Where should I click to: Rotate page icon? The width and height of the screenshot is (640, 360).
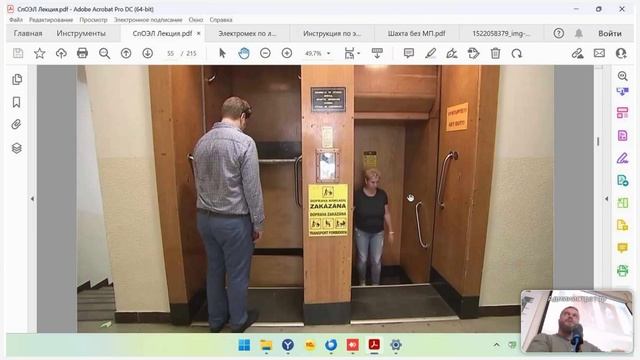pyautogui.click(x=517, y=53)
